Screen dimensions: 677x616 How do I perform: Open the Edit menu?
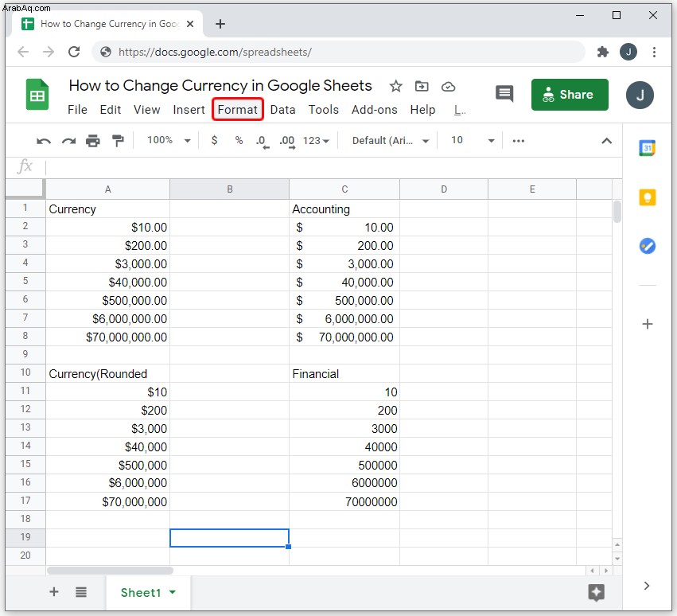[x=111, y=110]
